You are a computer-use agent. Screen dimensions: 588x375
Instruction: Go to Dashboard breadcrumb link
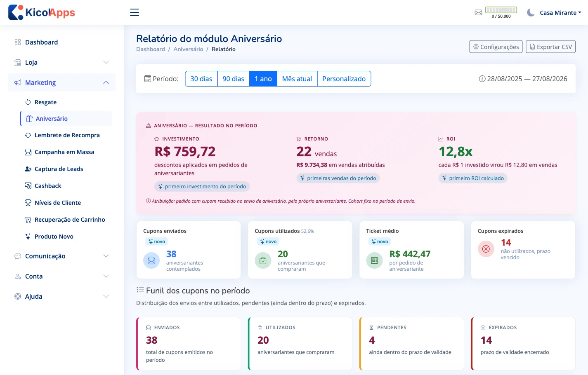[151, 49]
